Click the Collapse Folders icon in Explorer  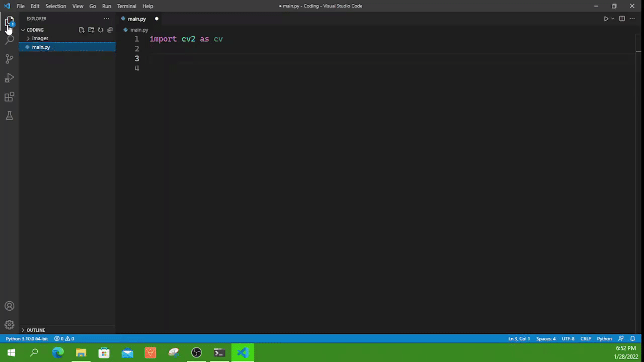click(x=110, y=30)
